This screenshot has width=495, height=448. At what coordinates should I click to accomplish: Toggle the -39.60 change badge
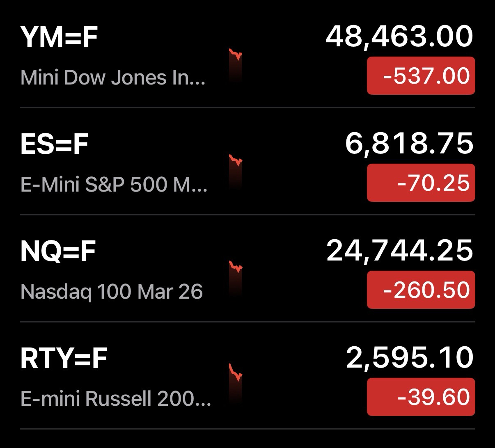(x=421, y=397)
